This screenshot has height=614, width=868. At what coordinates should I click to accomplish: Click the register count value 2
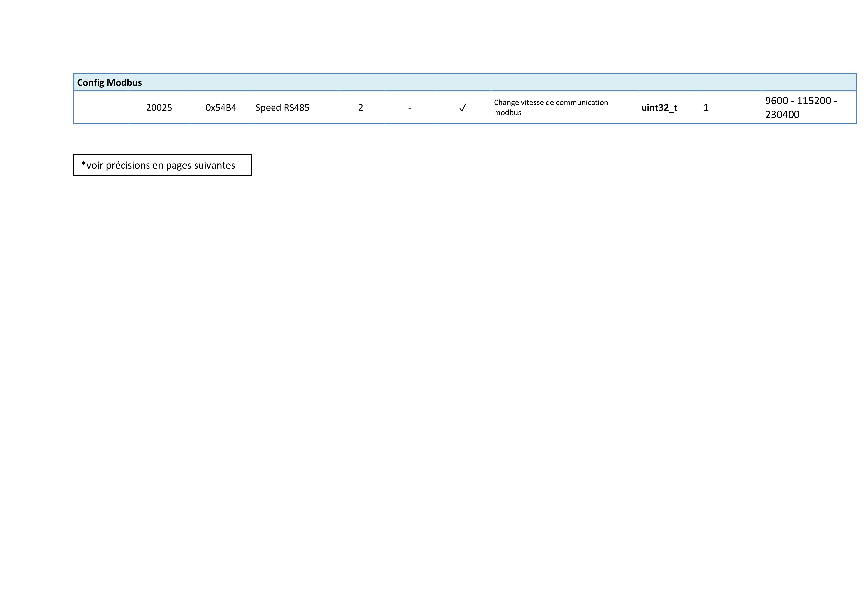click(361, 108)
